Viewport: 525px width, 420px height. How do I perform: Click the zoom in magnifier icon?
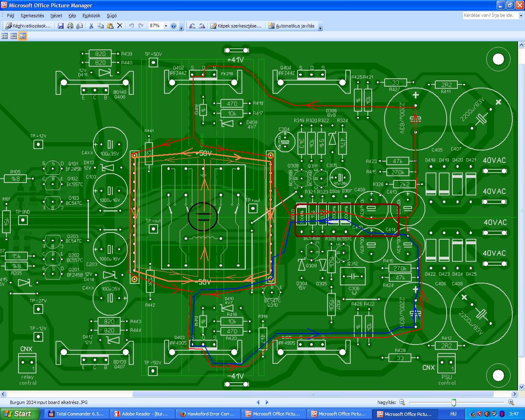point(511,402)
